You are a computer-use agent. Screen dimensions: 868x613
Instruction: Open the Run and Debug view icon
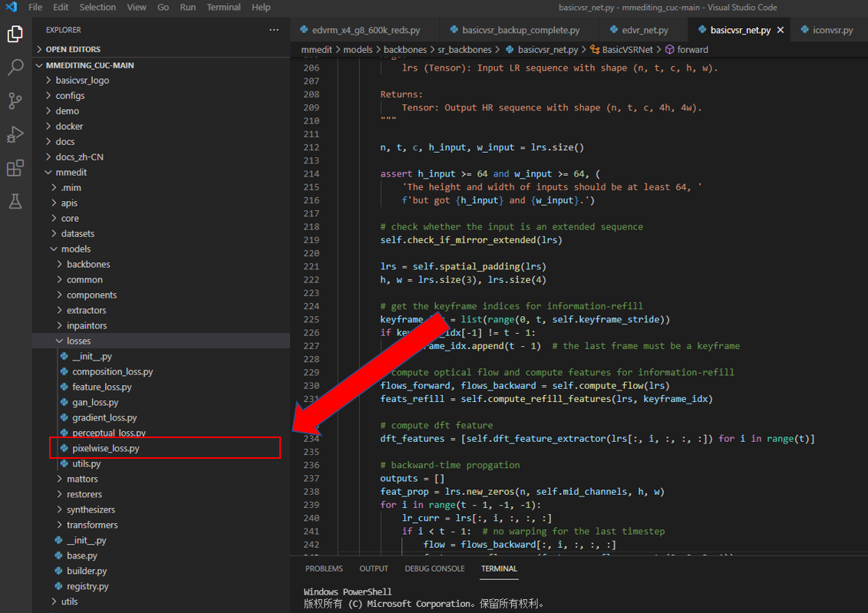pos(15,134)
